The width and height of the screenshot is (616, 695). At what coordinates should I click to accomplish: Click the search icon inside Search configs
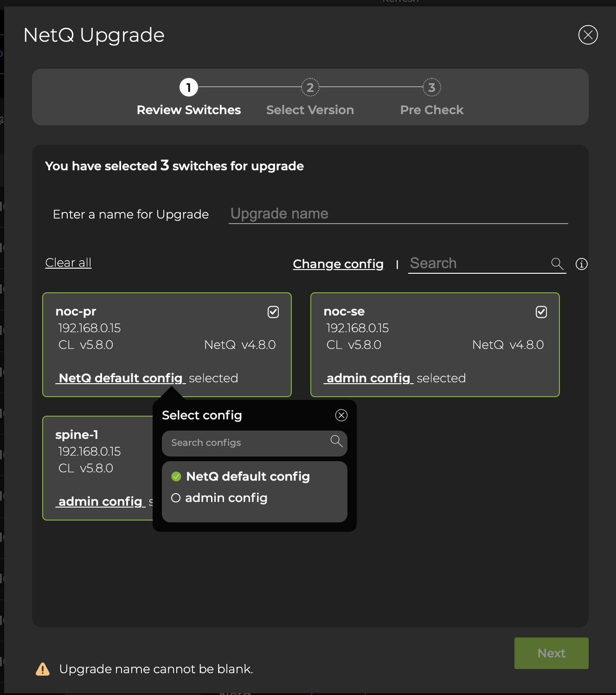point(336,443)
